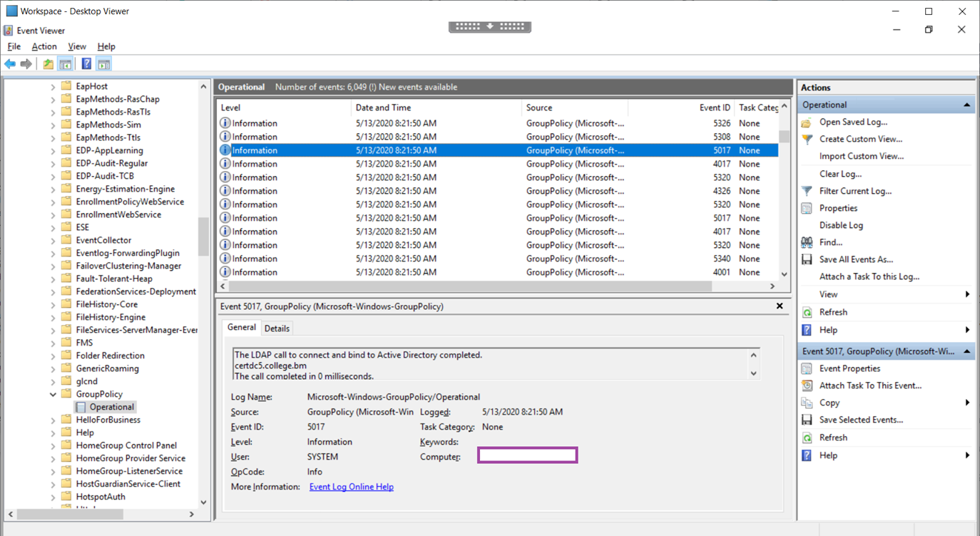Click the Workspace Desktop Viewer toolbar handle
The image size is (980, 536).
[490, 26]
